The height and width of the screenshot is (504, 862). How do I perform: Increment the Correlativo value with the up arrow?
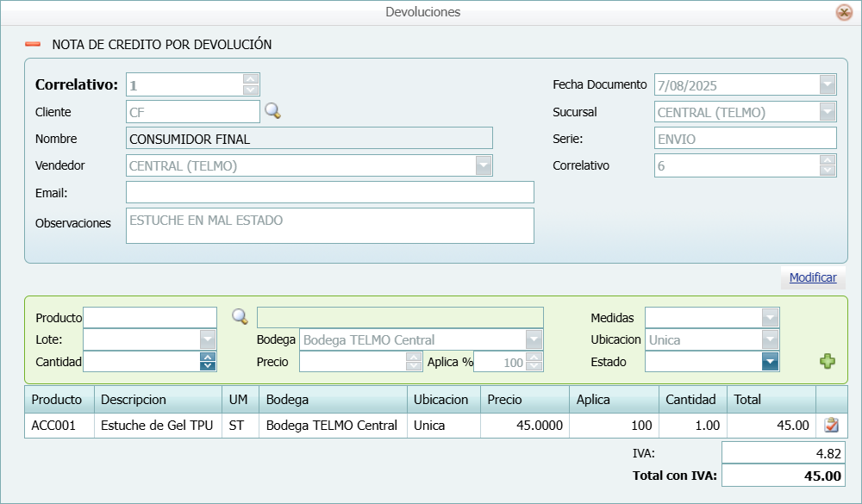point(250,79)
